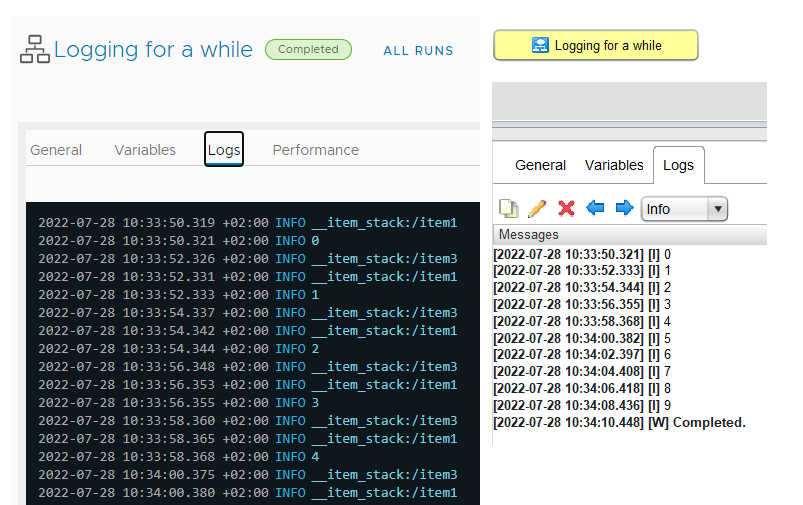Open the ALL RUNS link
Screen dimensions: 803x505
tap(418, 50)
